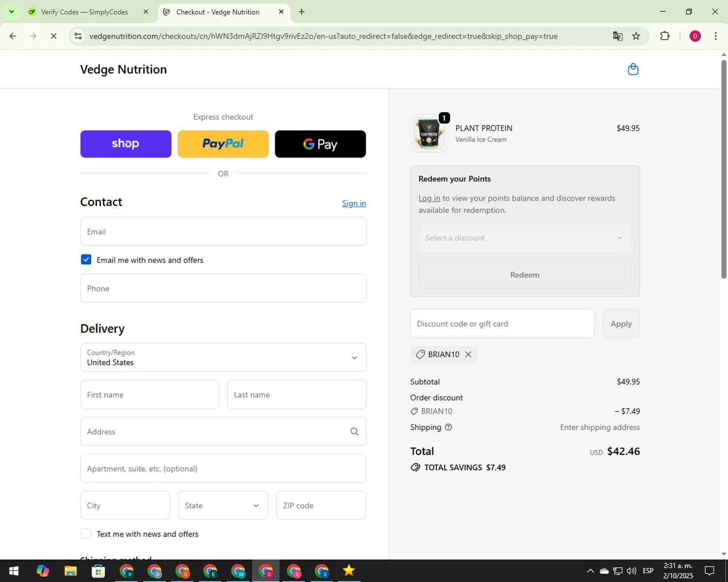728x582 pixels.
Task: Open the State dropdown
Action: point(223,505)
